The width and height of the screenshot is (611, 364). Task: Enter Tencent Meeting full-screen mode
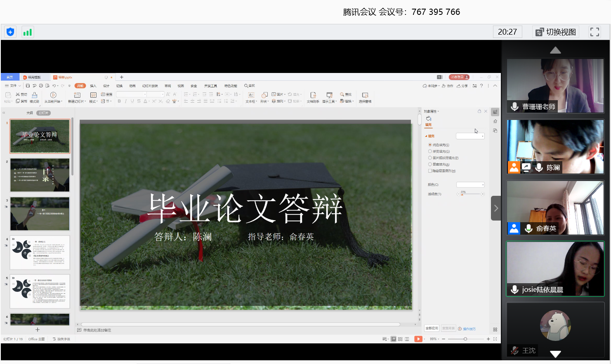coord(594,32)
